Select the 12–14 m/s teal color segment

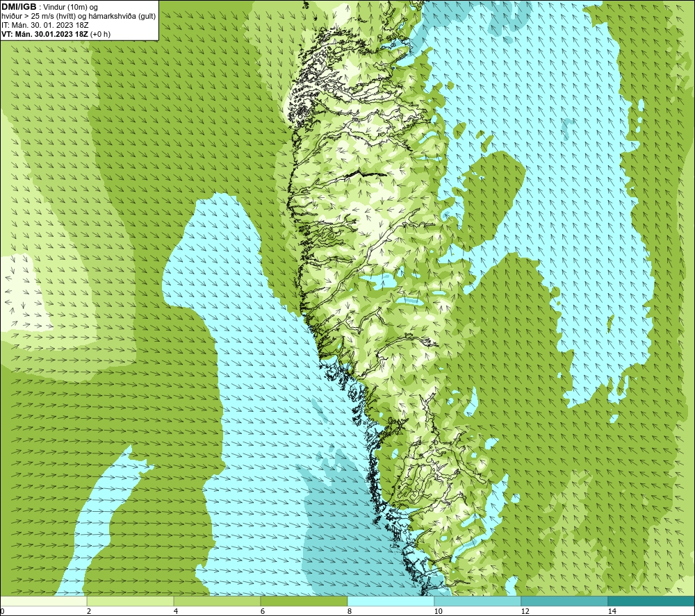(x=564, y=601)
